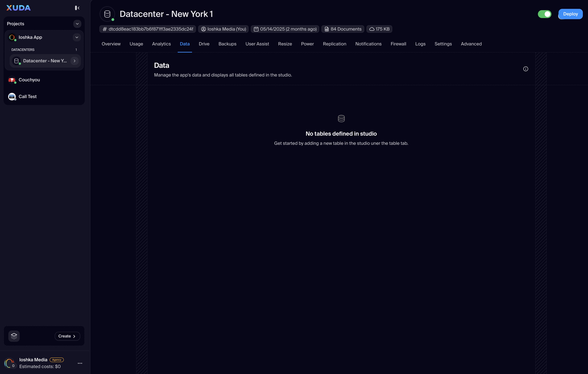Click the datacenter ID hash badge
Viewport: 588px width, 374px height.
click(x=148, y=29)
